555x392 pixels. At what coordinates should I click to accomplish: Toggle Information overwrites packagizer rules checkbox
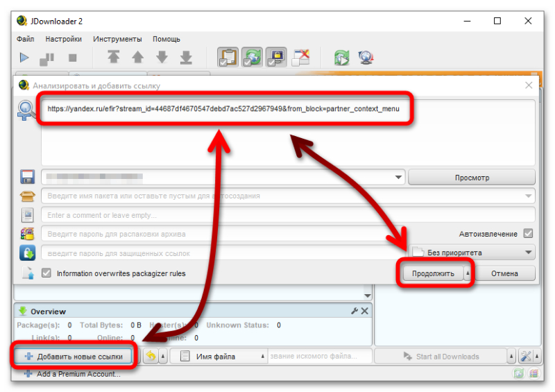[x=46, y=273]
